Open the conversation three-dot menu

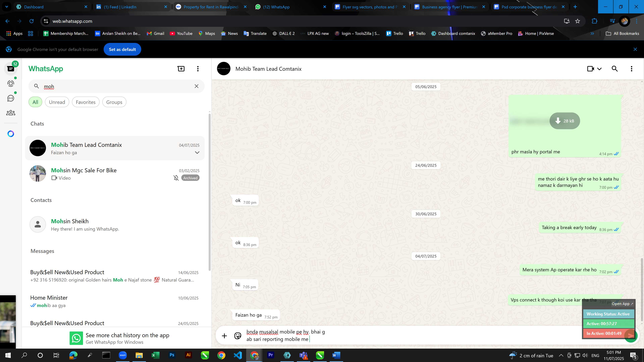tap(631, 69)
